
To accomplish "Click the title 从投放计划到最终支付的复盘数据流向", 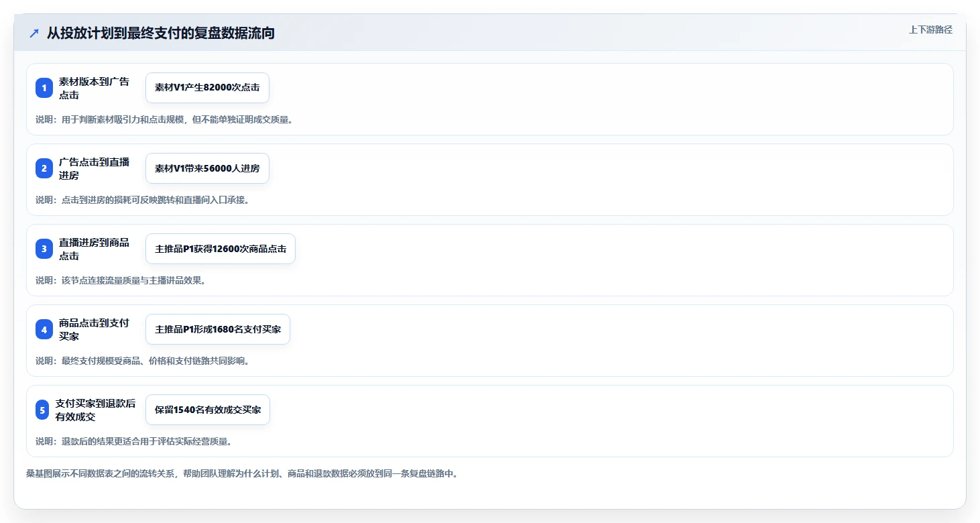I will 161,33.
